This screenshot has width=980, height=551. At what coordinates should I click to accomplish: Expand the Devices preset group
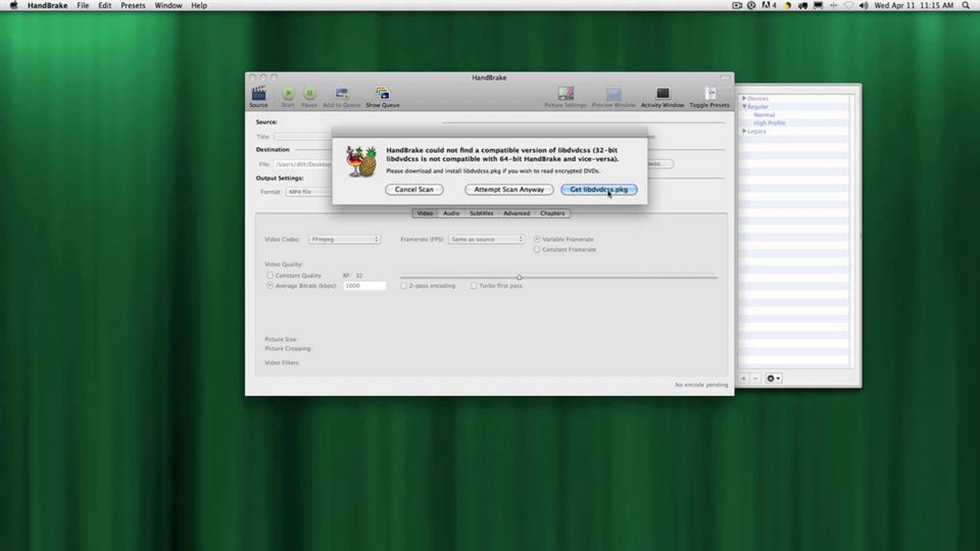tap(744, 98)
